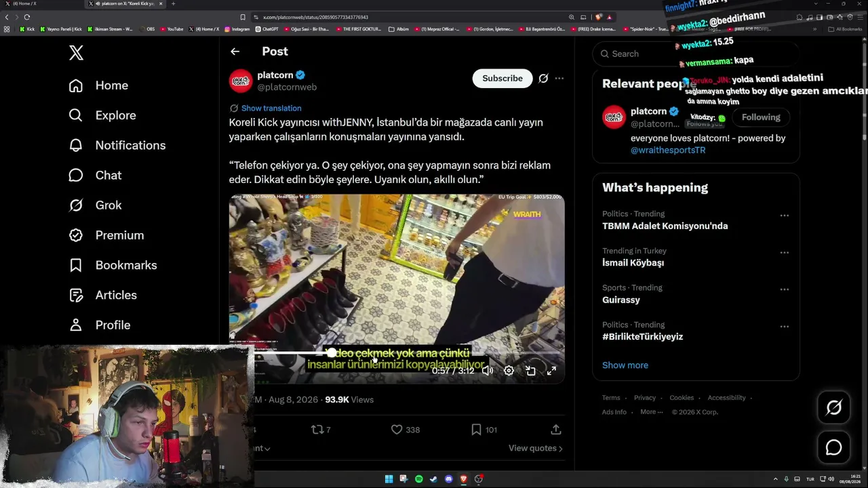Show translation of the post
This screenshot has width=868, height=488.
[x=271, y=108]
